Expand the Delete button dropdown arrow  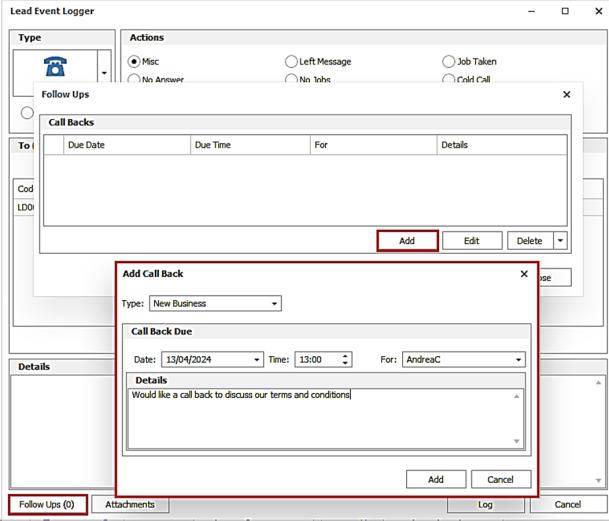coord(561,241)
